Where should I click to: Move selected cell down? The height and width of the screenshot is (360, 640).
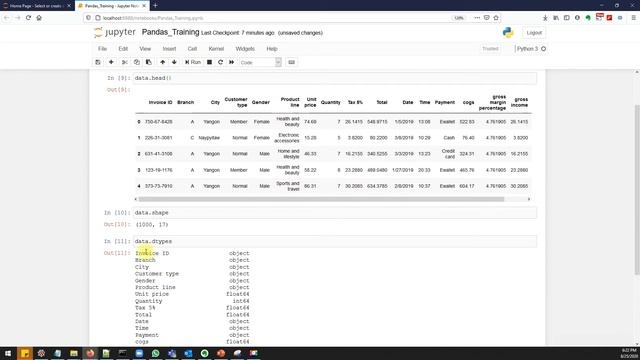[x=174, y=62]
